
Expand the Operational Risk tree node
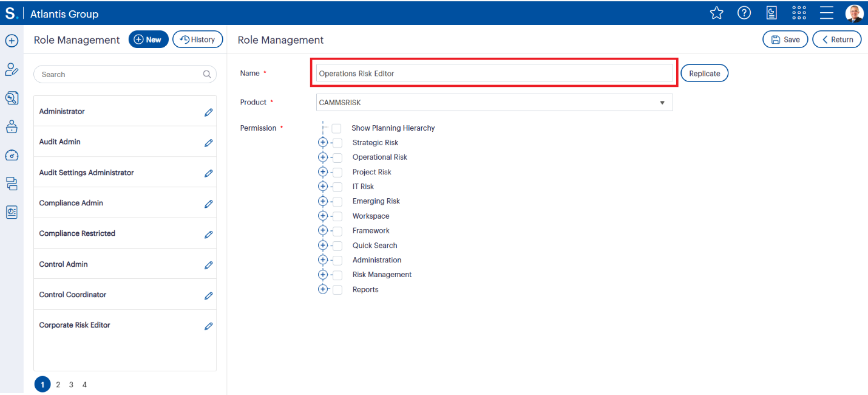[323, 157]
